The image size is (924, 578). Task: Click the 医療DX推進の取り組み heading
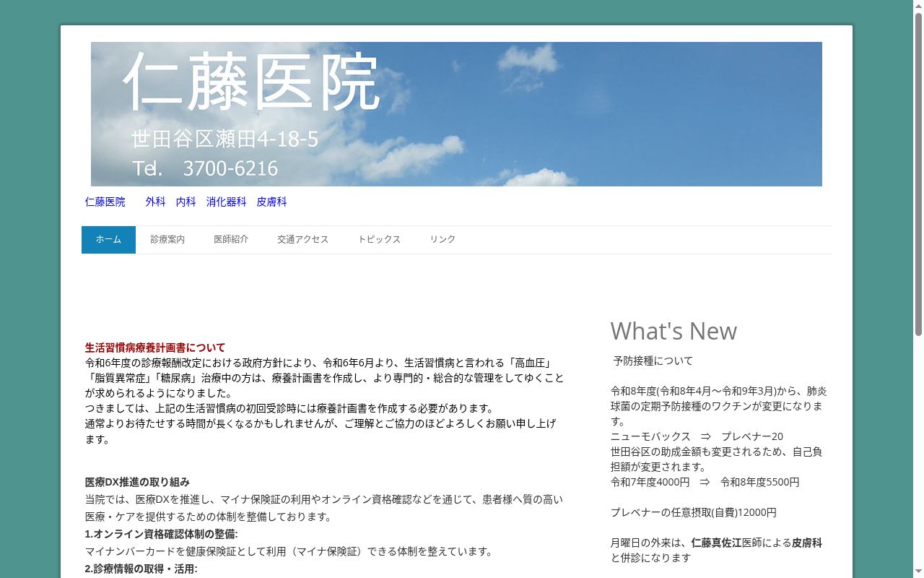137,482
